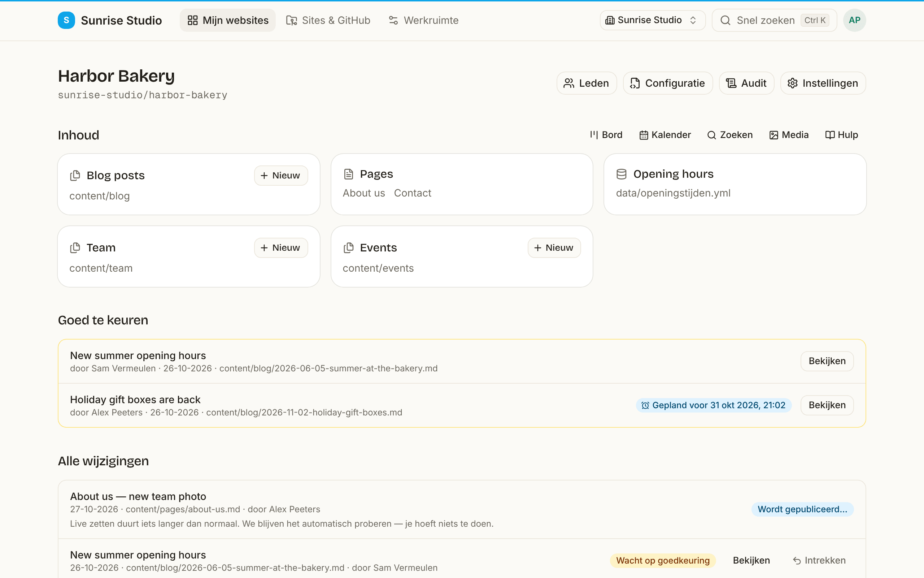Open the Leden members page
This screenshot has height=578, width=924.
[587, 83]
